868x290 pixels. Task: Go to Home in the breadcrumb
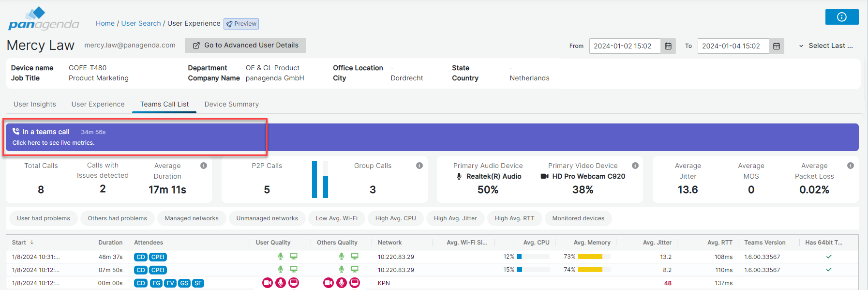tap(105, 23)
